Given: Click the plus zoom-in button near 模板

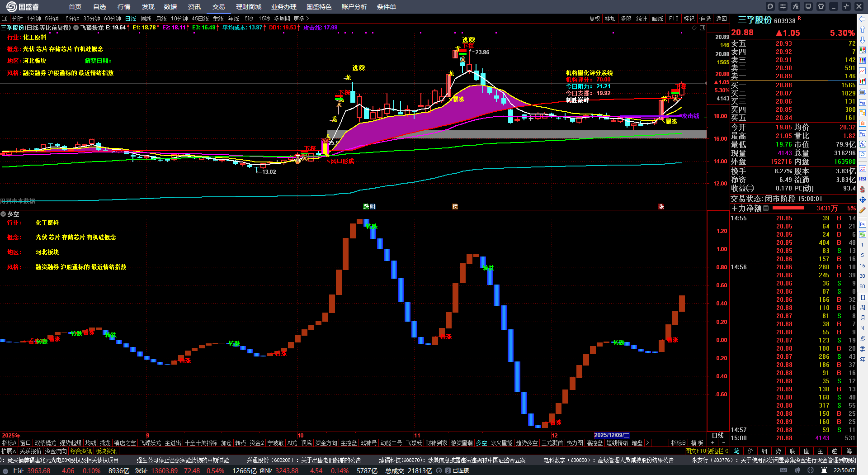Looking at the screenshot, I should 713,443.
